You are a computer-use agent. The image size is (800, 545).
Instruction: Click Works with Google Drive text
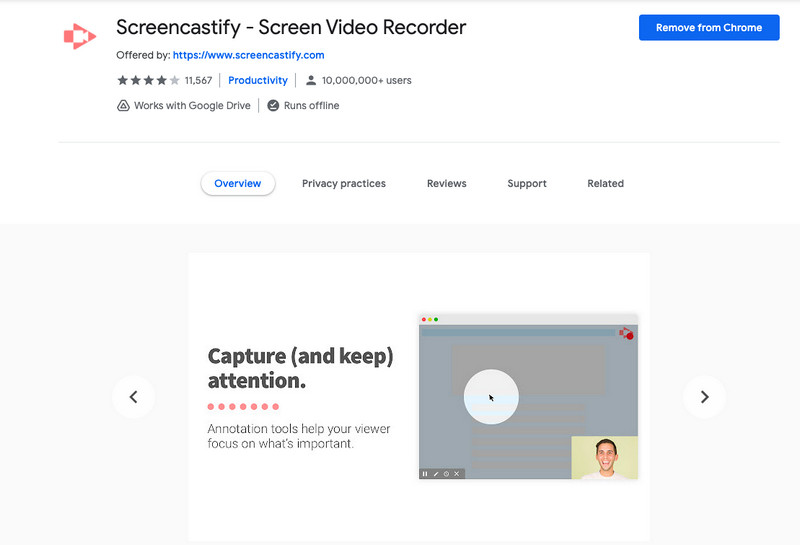click(192, 106)
